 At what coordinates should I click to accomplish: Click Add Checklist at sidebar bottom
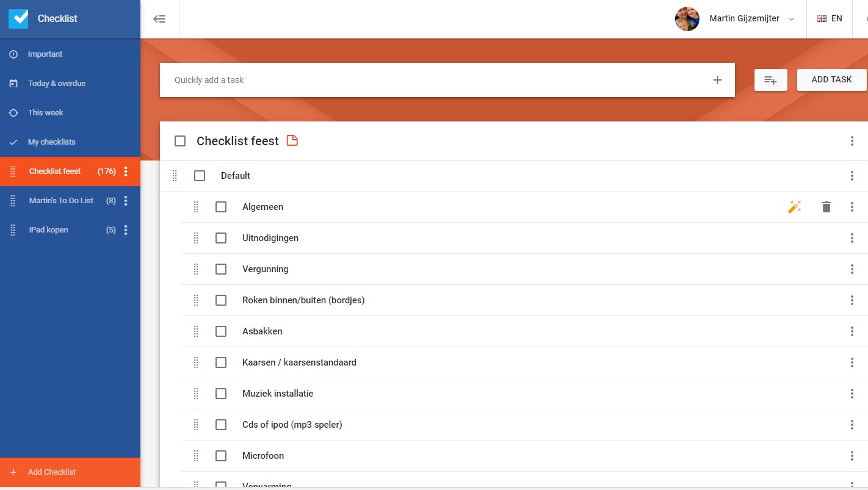pyautogui.click(x=70, y=472)
